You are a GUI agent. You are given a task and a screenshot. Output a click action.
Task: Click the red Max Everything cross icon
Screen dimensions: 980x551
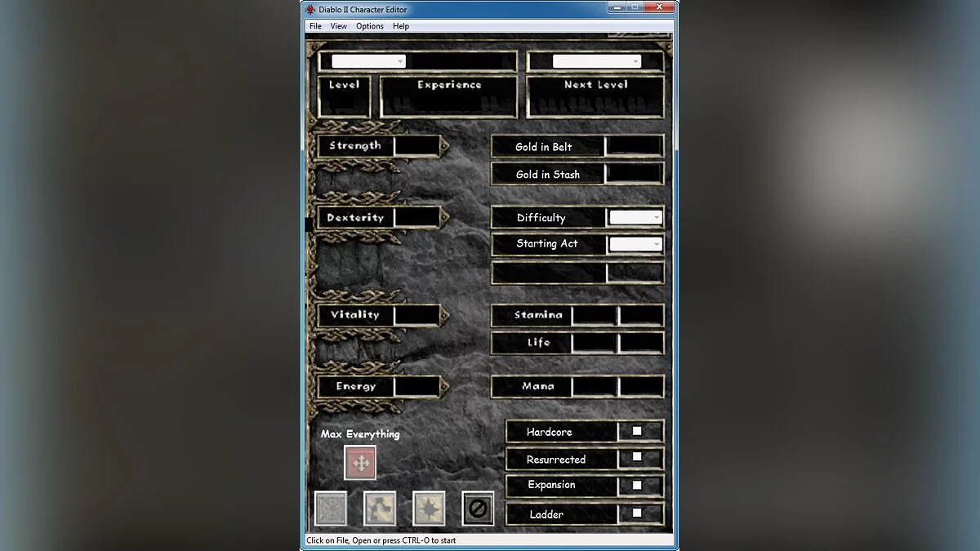[360, 463]
